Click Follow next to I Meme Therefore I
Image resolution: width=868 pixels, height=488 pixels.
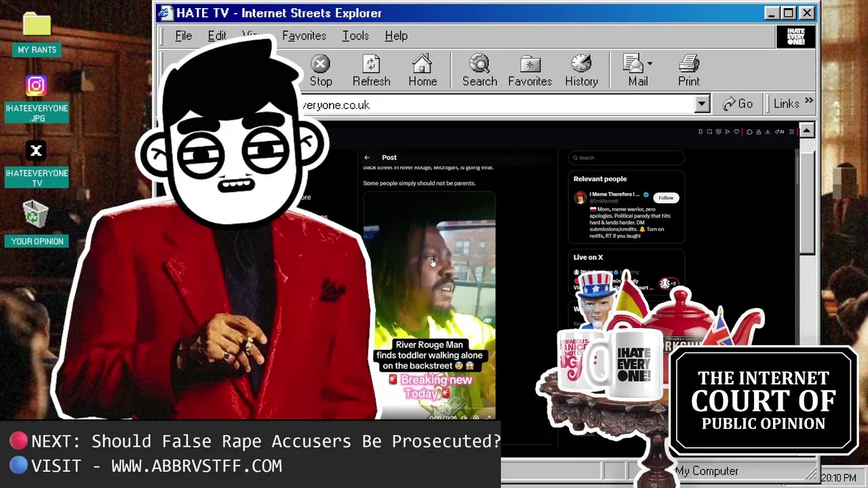[x=666, y=198]
